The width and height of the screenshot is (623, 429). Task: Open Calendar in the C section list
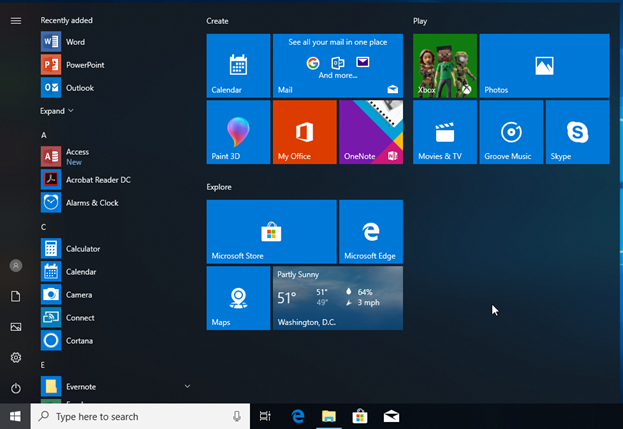pyautogui.click(x=115, y=272)
